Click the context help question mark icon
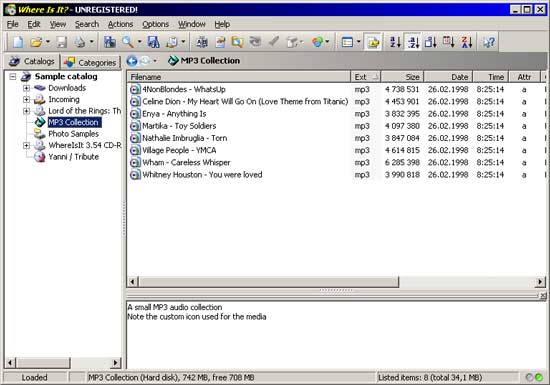 [x=489, y=42]
